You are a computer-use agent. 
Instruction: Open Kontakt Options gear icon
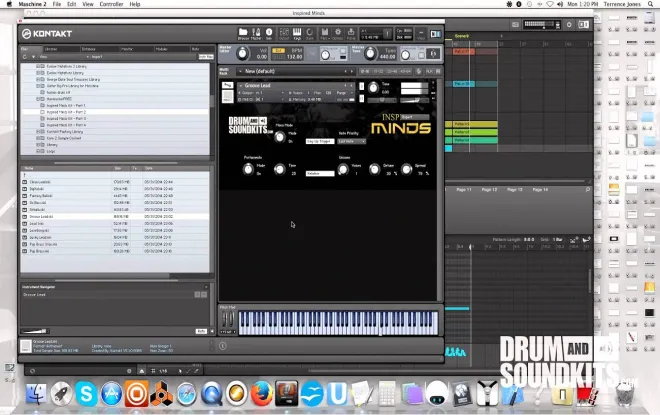tap(338, 33)
